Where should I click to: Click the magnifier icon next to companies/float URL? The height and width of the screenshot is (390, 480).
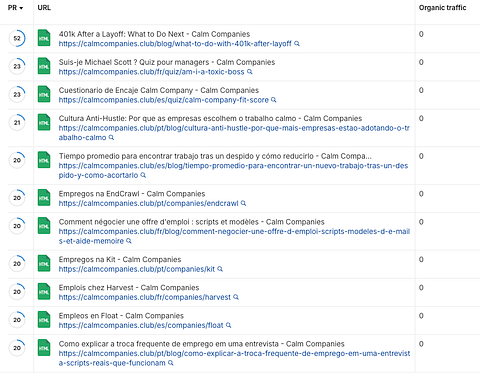228,325
